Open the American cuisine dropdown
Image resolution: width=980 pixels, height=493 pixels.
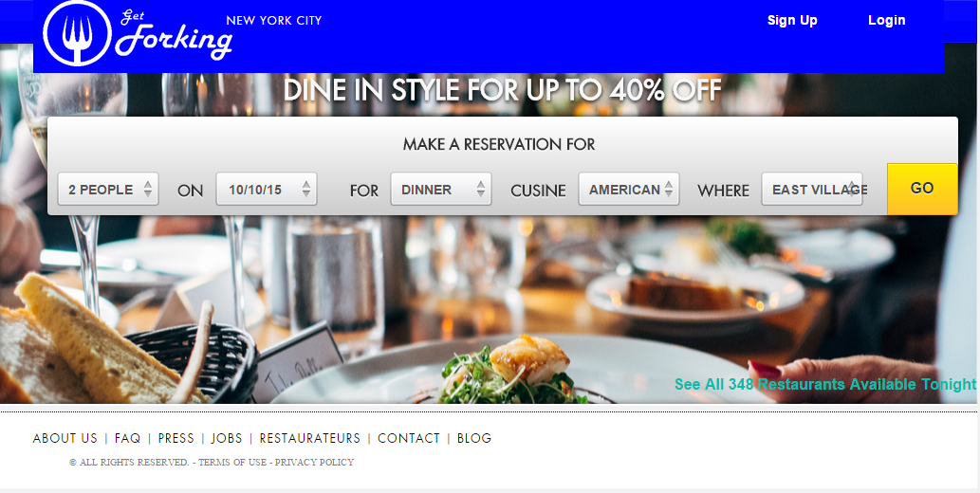point(629,189)
